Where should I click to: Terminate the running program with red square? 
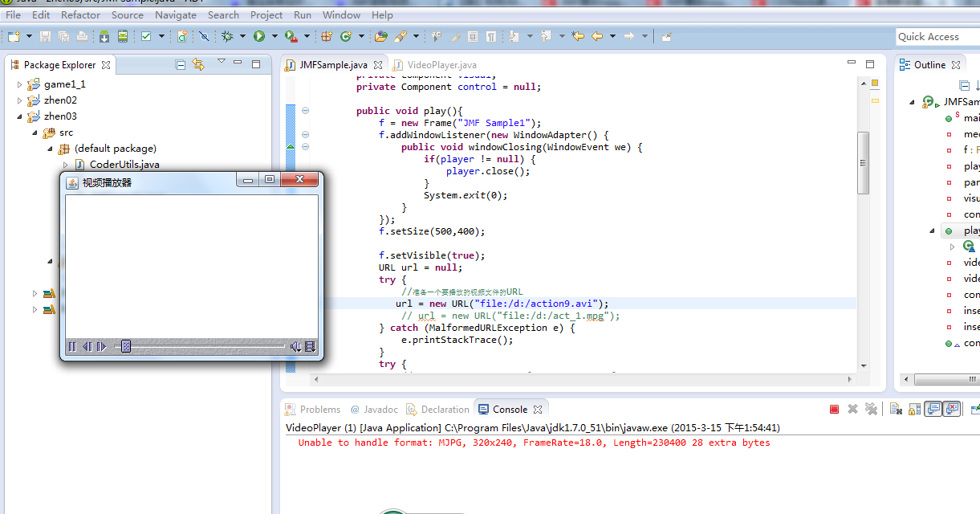pos(834,410)
